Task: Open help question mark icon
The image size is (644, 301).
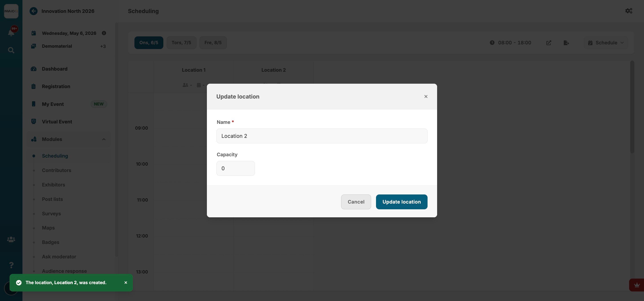Action: 11,265
